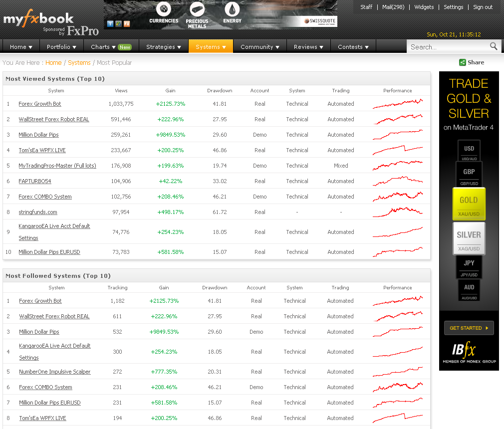
Task: Select the GOLD XAU/USD tile
Action: (x=469, y=205)
